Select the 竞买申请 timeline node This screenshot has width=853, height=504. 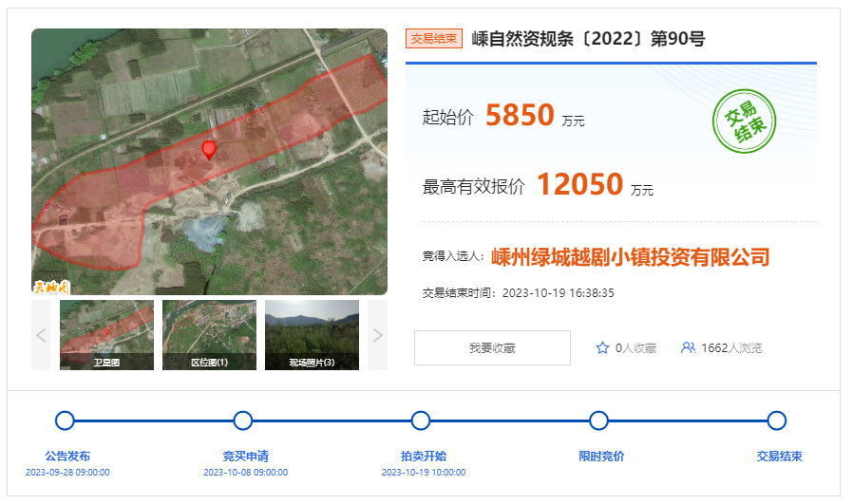[x=242, y=420]
